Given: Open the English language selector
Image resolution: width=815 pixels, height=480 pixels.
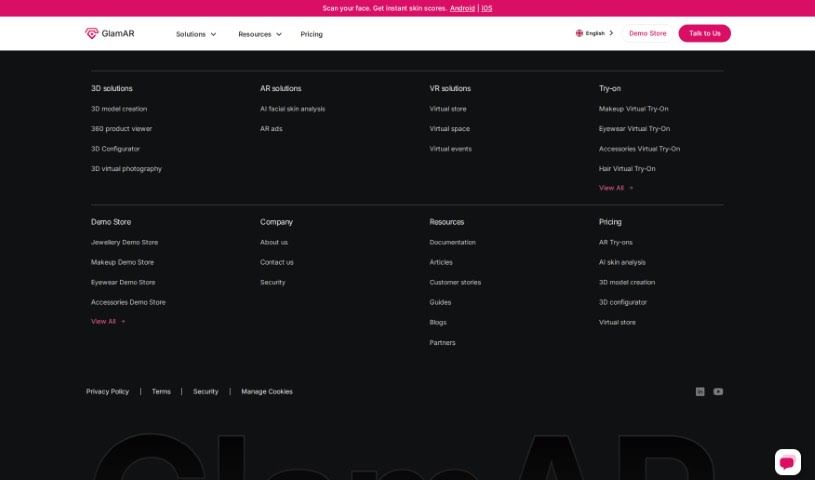Looking at the screenshot, I should (594, 33).
